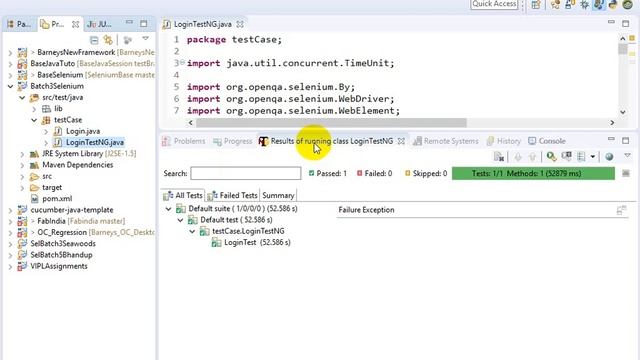Click the Search field in TestNG results
This screenshot has width=640, height=360.
pyautogui.click(x=246, y=173)
